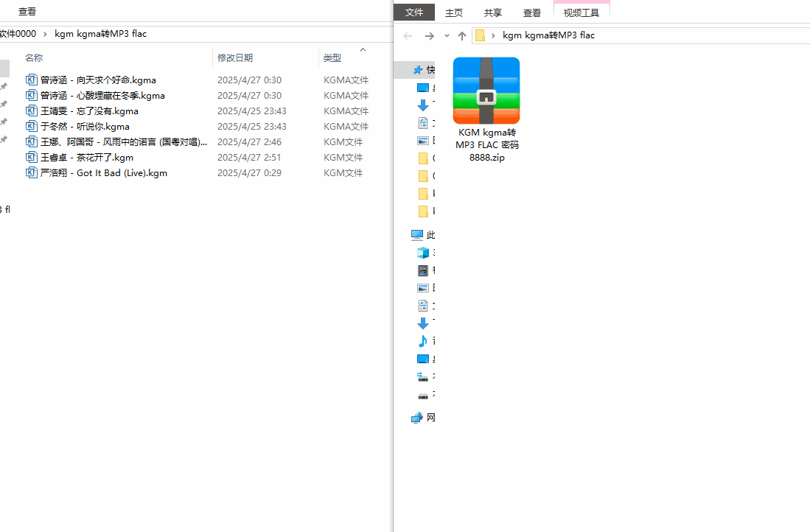Sort by the 类型 column header
Image resolution: width=810 pixels, height=532 pixels.
332,58
